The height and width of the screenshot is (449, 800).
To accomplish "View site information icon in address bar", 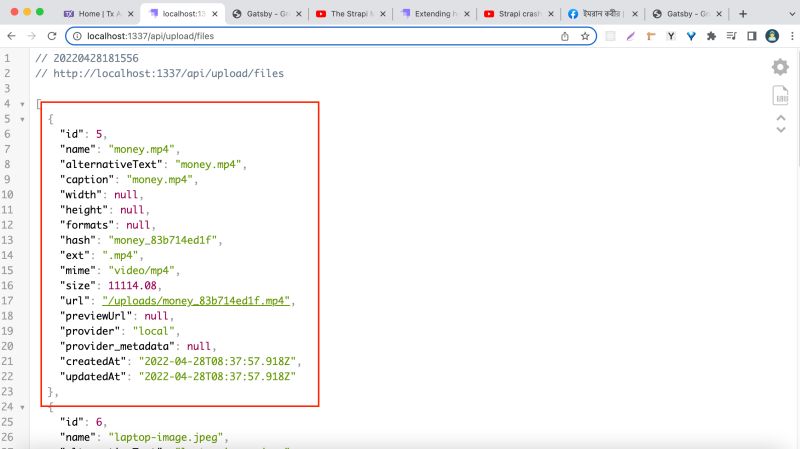I will tap(77, 36).
